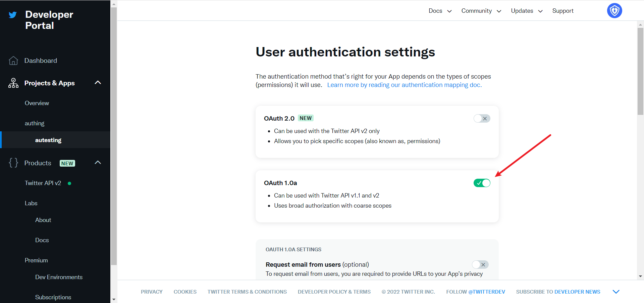Click the Dashboard home icon
The image size is (644, 303).
click(x=13, y=60)
